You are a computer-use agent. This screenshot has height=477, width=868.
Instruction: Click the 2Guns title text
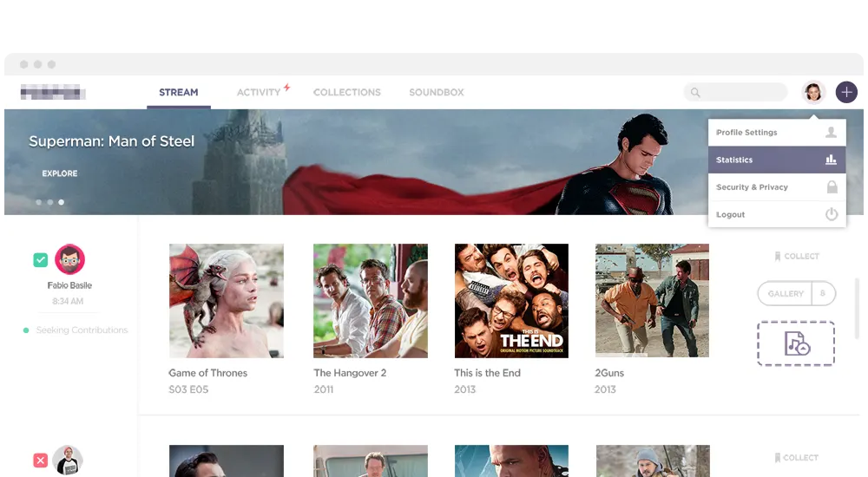[x=609, y=373]
